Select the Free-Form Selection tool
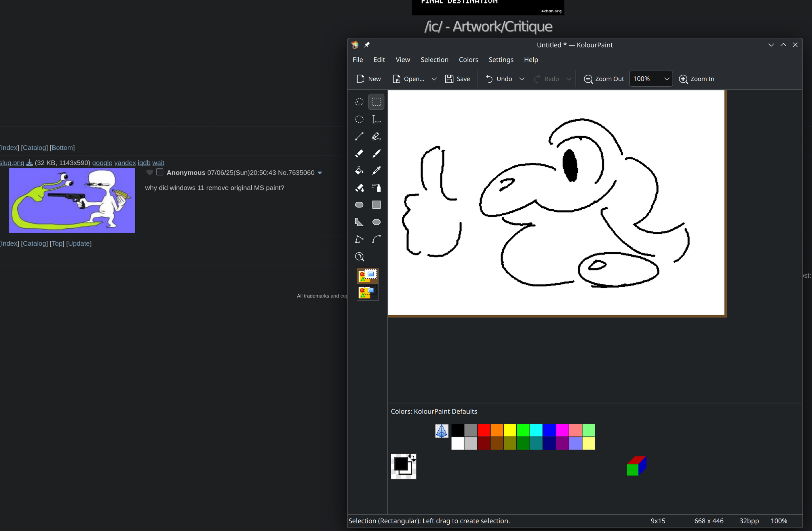The height and width of the screenshot is (531, 812). point(359,102)
